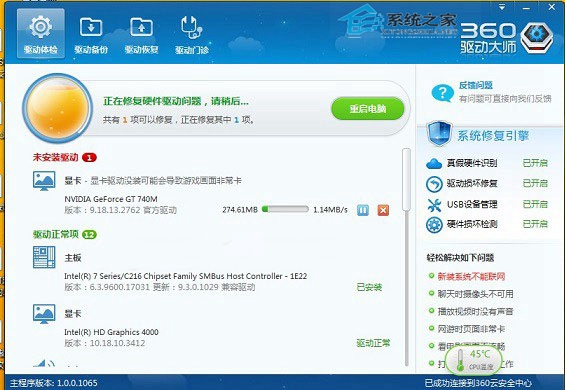Click the 重启电脑 green button
Image resolution: width=565 pixels, height=390 pixels.
tap(368, 108)
